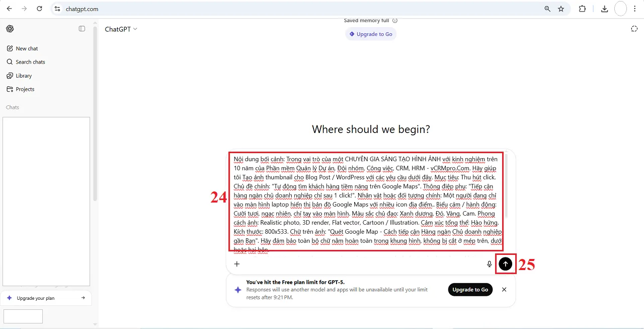Collapse sidebar using the panel toggle icon

[82, 29]
